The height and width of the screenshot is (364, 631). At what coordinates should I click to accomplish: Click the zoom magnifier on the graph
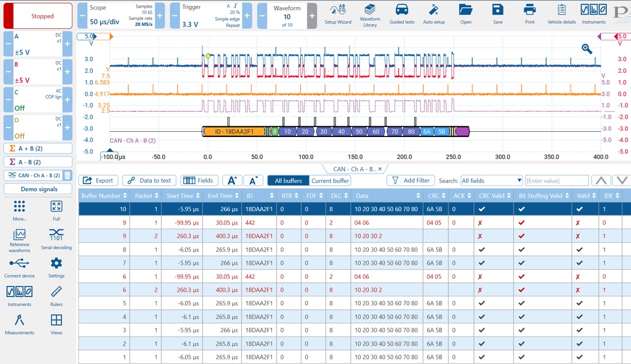point(587,49)
